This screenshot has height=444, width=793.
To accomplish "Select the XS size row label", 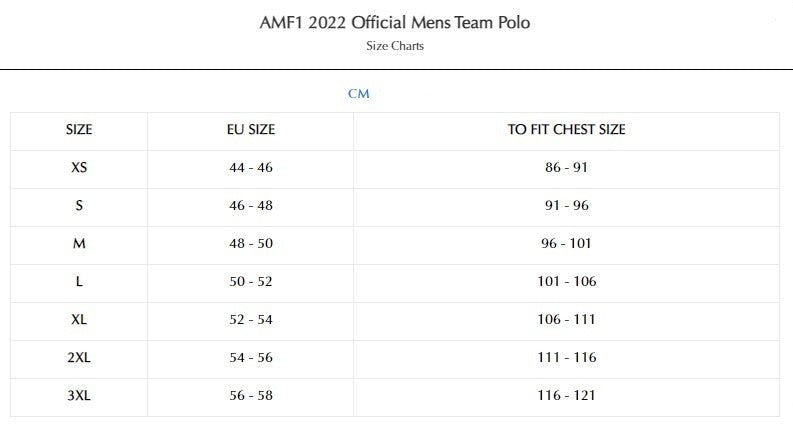I will pyautogui.click(x=79, y=168).
